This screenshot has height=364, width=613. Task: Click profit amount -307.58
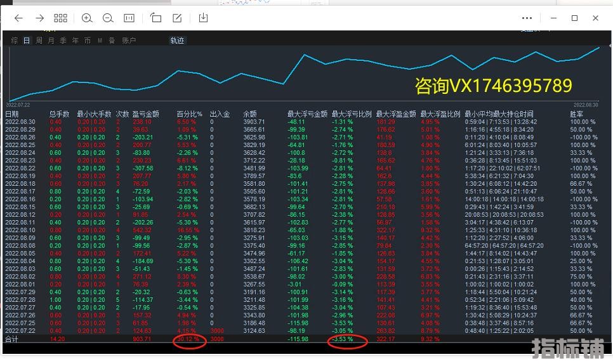point(143,168)
